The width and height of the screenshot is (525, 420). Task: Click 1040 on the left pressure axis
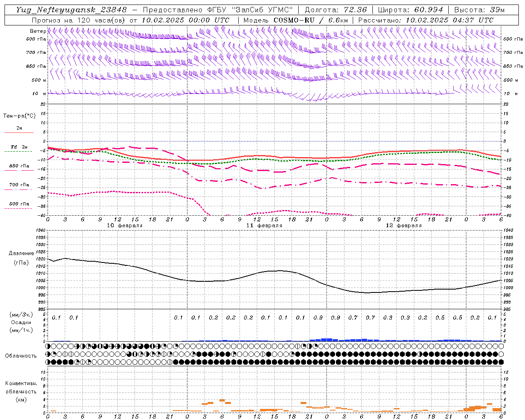(x=41, y=231)
